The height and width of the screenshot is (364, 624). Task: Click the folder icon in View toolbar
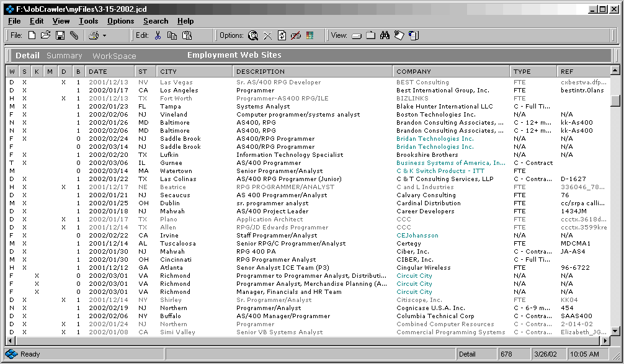371,35
